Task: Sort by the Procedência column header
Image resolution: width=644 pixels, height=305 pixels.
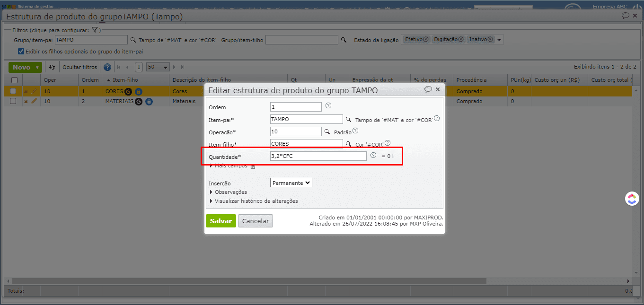Action: 480,80
